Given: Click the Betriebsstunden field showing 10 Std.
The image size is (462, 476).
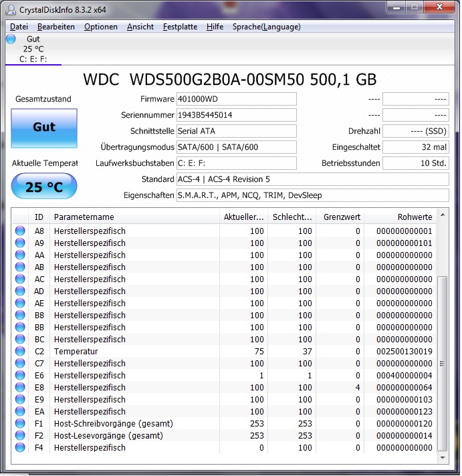Looking at the screenshot, I should point(416,163).
